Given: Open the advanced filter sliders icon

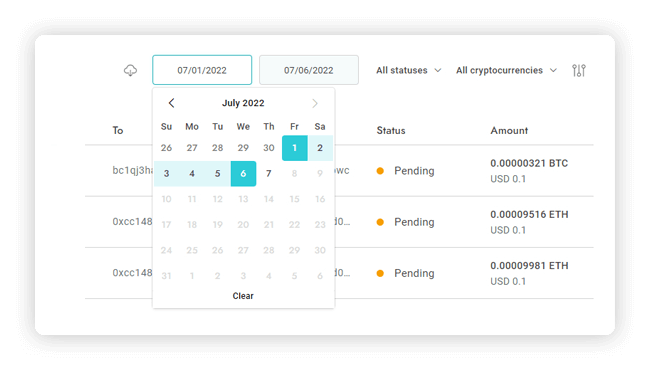Looking at the screenshot, I should point(579,70).
